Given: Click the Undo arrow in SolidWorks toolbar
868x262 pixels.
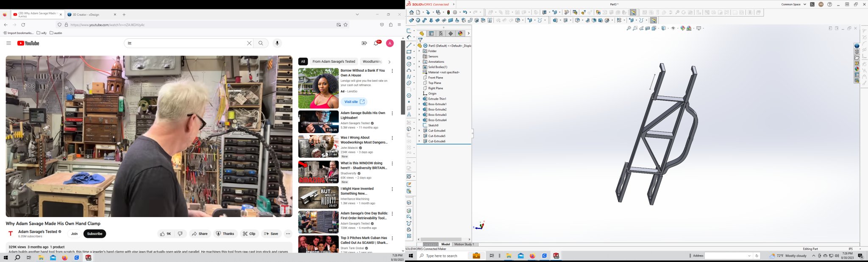Looking at the screenshot, I should pos(465,13).
